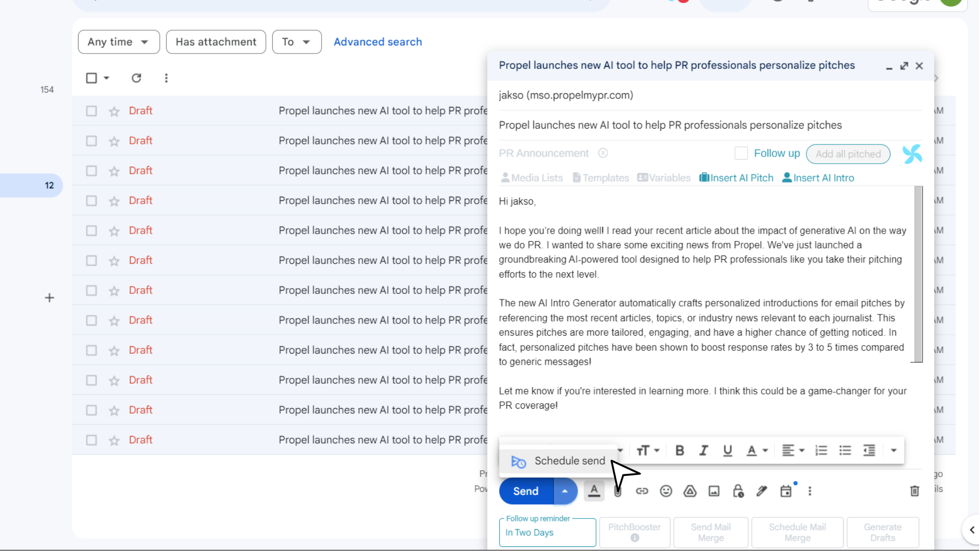Select the first Draft row checkbox
The height and width of the screenshot is (551, 980).
(91, 111)
